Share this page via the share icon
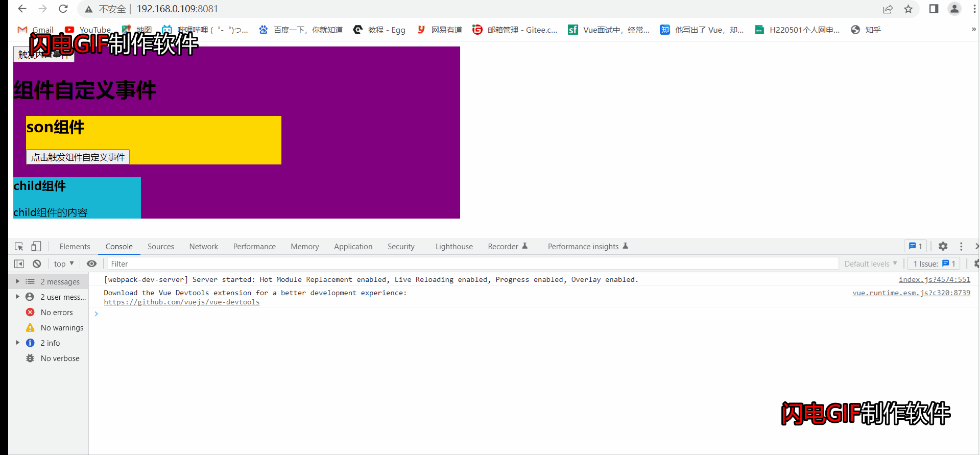 [x=888, y=9]
